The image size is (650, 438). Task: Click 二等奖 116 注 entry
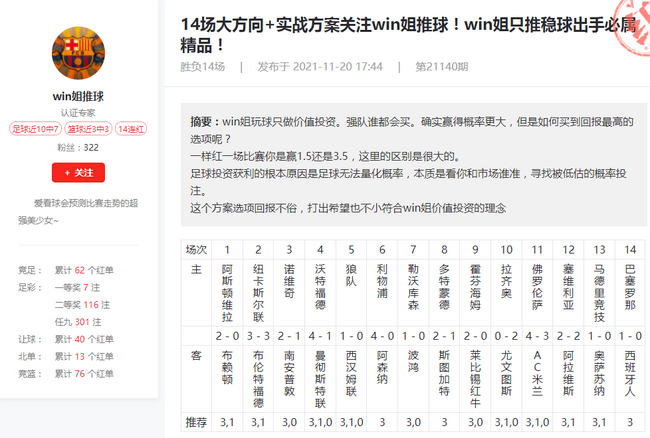click(x=82, y=305)
